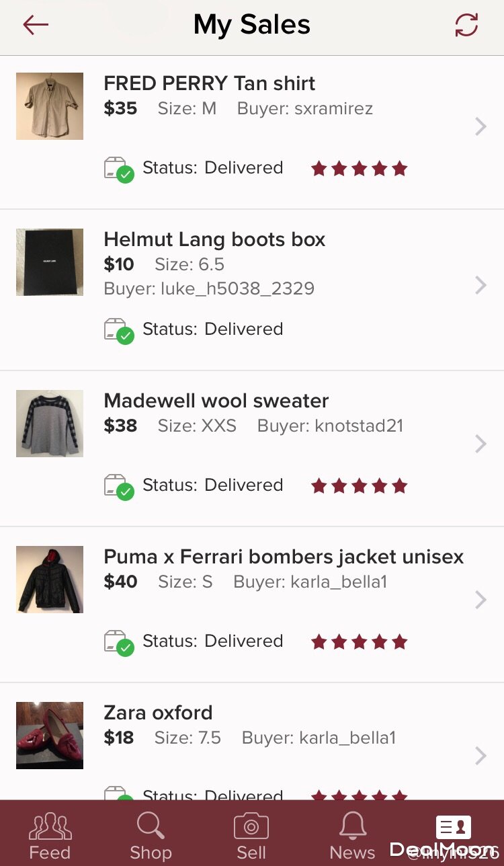Select the Zara oxford chevron arrow
This screenshot has height=866, width=504.
pos(480,756)
